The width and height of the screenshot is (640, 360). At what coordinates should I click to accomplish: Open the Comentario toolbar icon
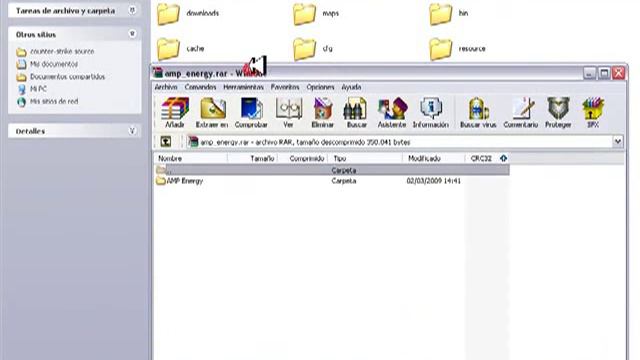coord(521,113)
